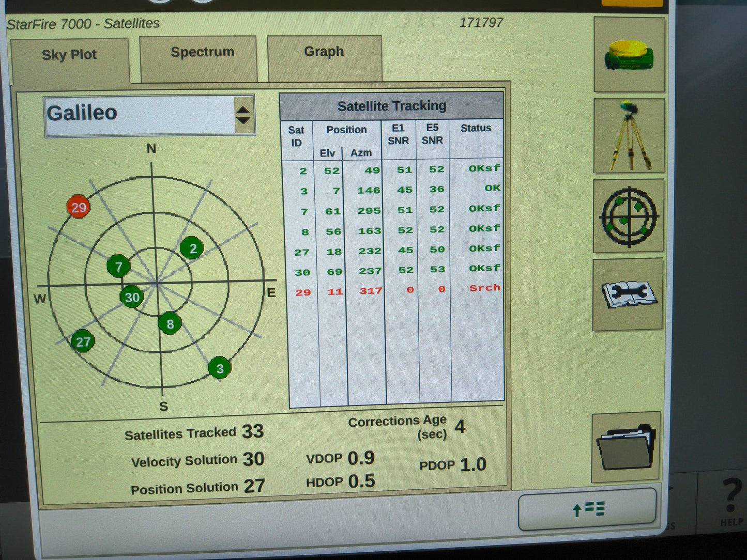Open the StarFire receiver setup icon

629,54
